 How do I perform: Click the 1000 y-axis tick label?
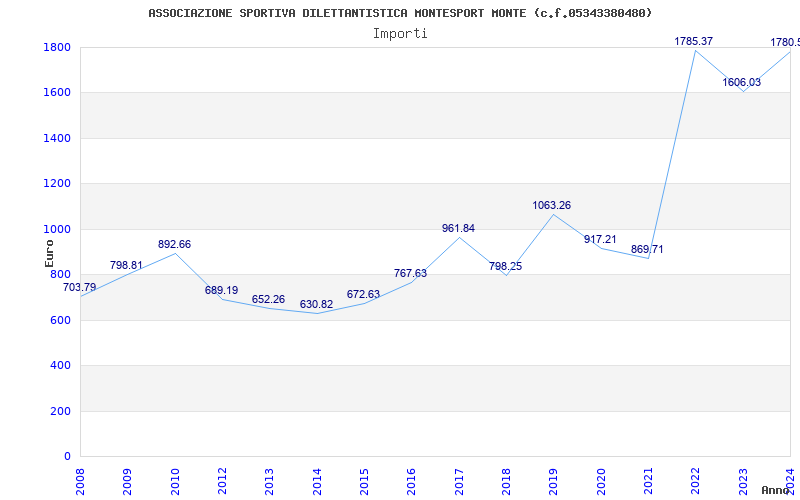[x=56, y=229]
